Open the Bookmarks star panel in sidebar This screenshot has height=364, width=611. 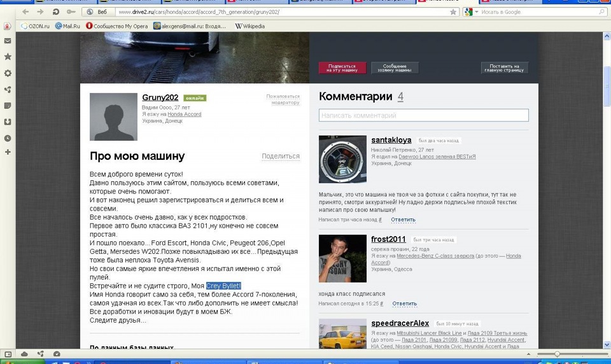(x=8, y=57)
